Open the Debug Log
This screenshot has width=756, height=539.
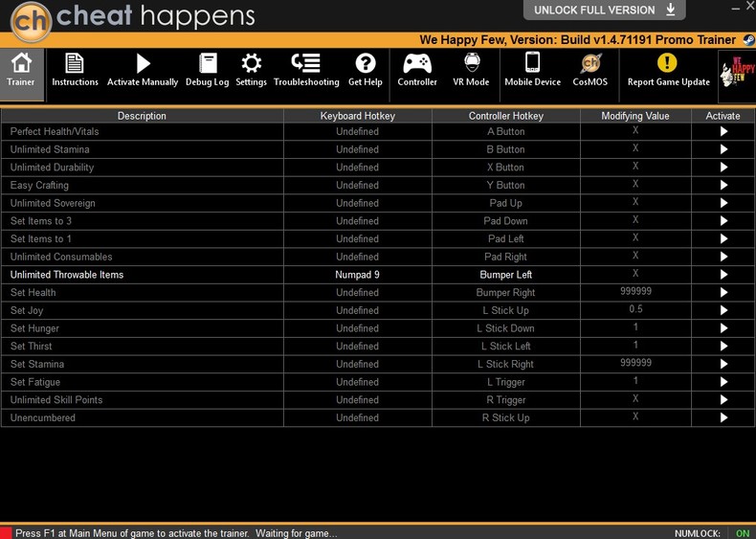point(208,71)
